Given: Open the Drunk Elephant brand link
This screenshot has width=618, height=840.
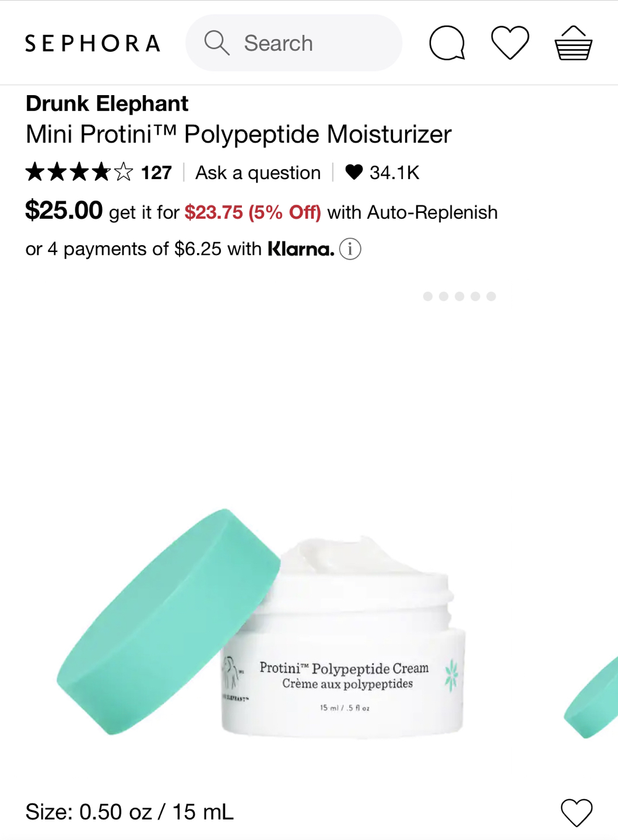Looking at the screenshot, I should [107, 103].
